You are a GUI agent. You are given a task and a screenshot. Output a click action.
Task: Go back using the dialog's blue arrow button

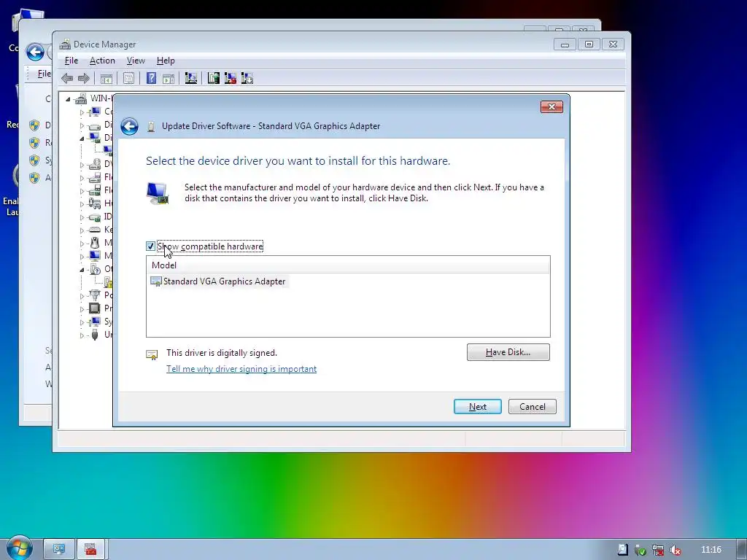[129, 126]
